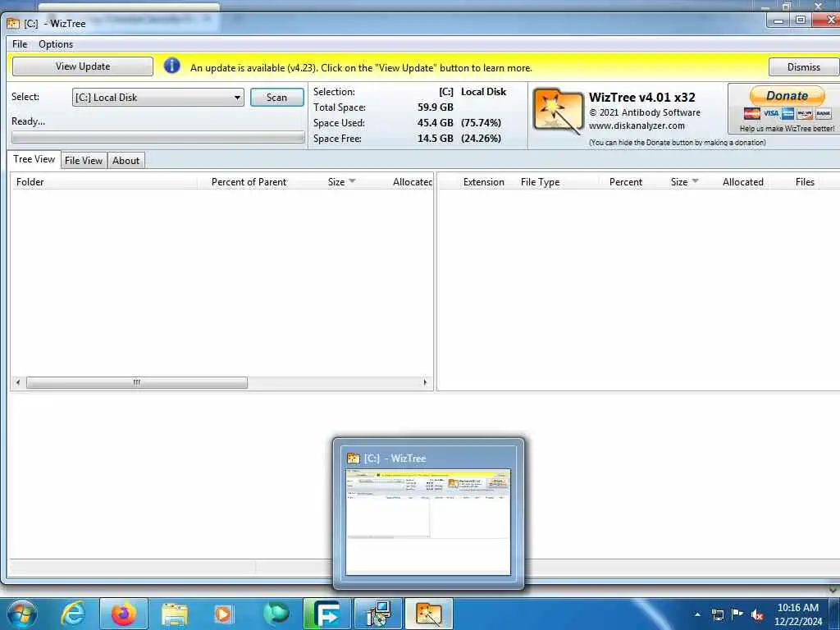
Task: Click the horizontal scrollbar thumb
Action: (137, 382)
